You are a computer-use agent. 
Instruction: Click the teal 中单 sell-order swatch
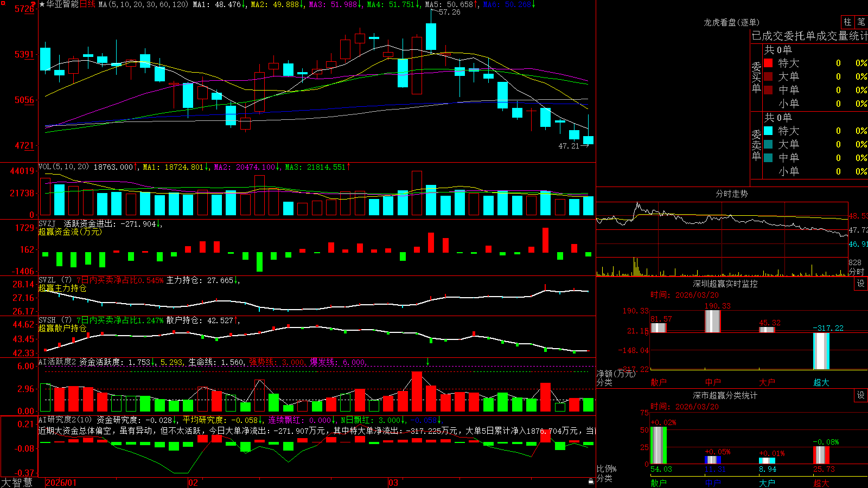pyautogui.click(x=768, y=158)
